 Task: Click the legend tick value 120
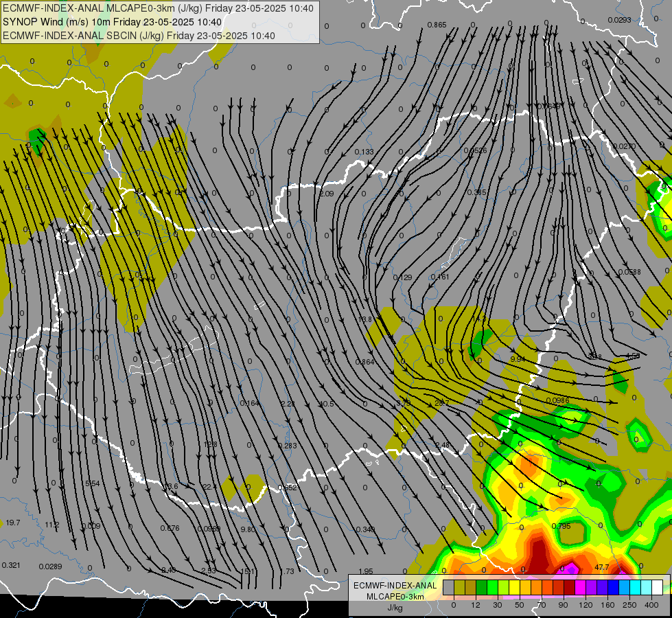(x=586, y=605)
